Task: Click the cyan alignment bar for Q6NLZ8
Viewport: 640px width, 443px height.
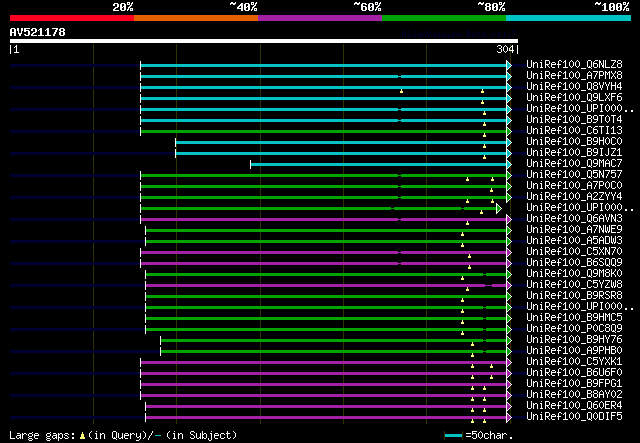Action: click(326, 65)
